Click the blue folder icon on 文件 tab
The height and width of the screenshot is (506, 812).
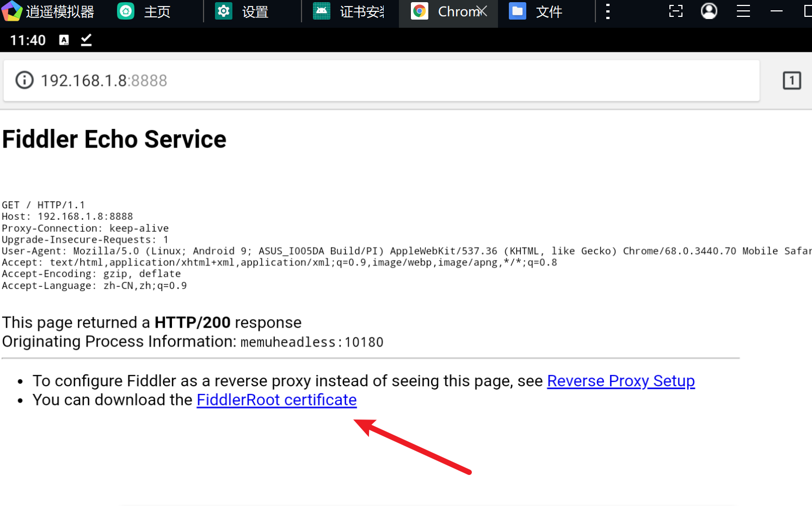pos(518,11)
